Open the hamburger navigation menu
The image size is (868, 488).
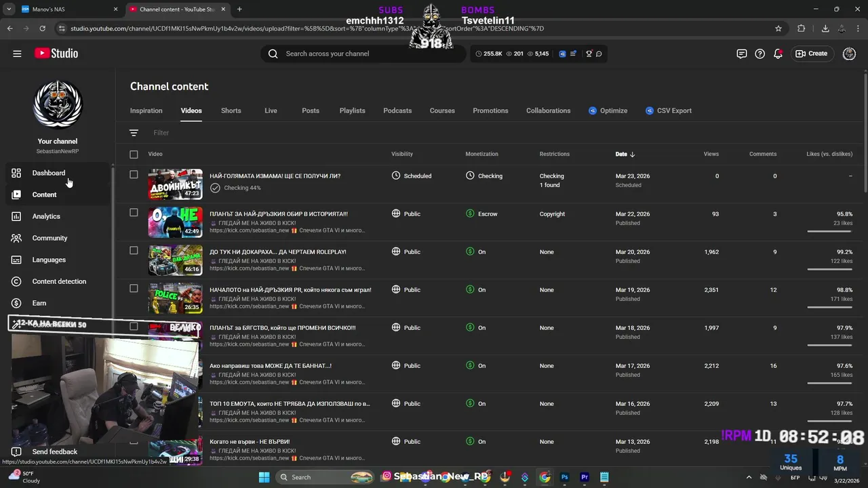click(17, 54)
